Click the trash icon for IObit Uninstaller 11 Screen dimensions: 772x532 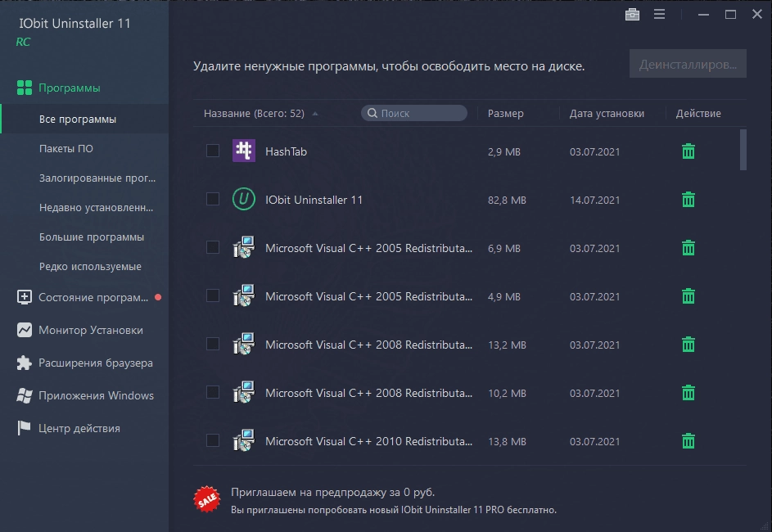[x=688, y=200]
